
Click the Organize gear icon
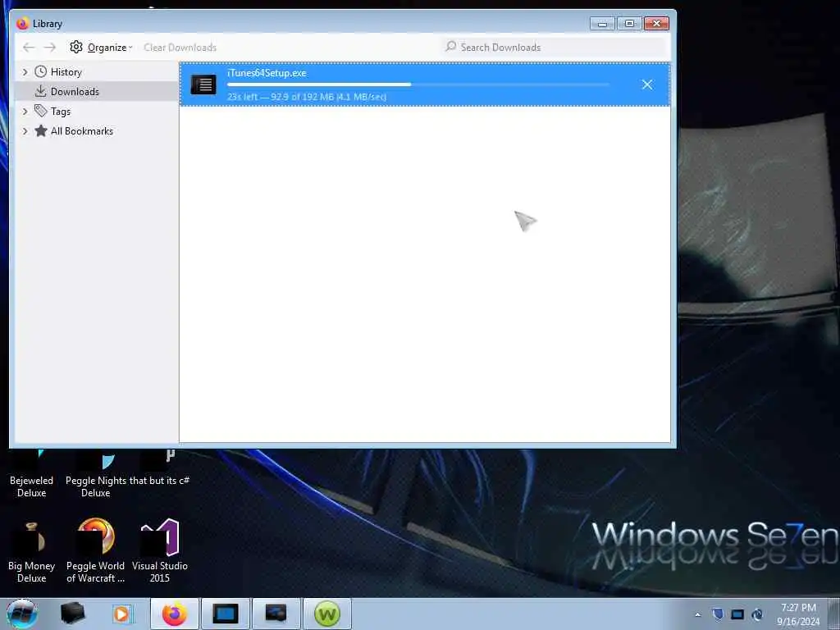(x=76, y=47)
